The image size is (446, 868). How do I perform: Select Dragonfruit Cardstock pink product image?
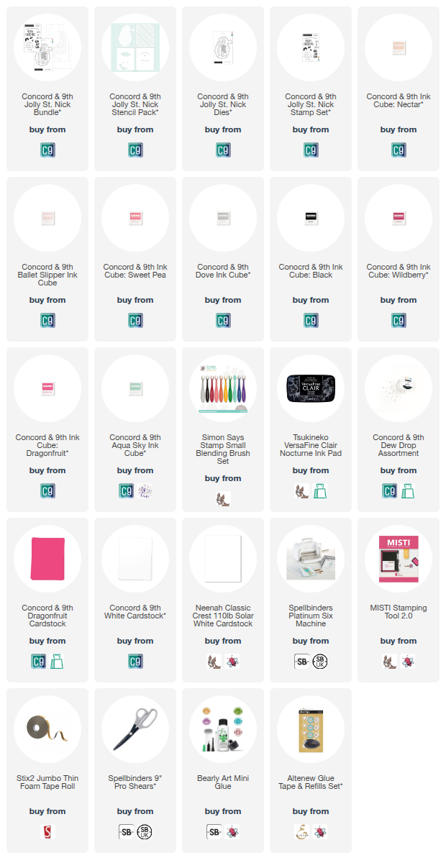(47, 559)
